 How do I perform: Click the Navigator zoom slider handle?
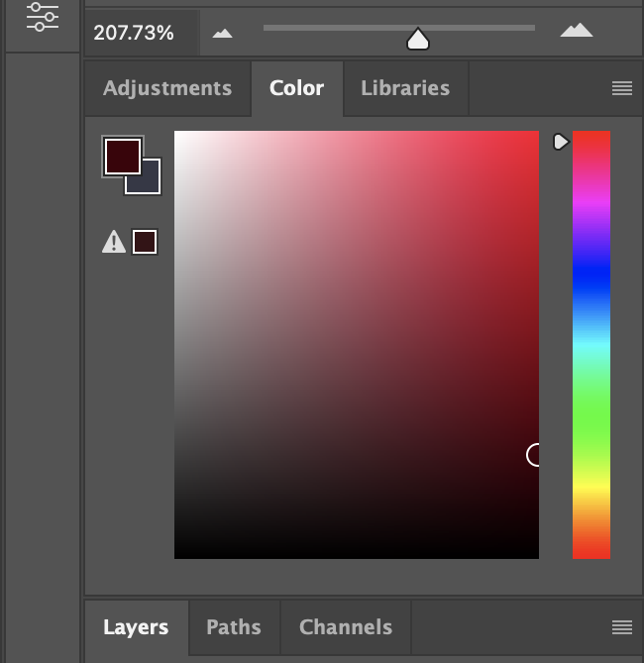click(x=418, y=40)
